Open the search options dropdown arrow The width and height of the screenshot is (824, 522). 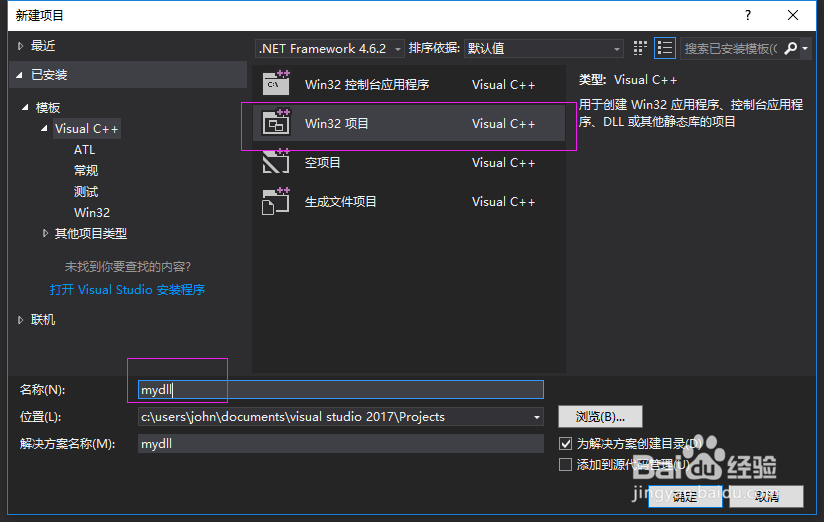805,48
